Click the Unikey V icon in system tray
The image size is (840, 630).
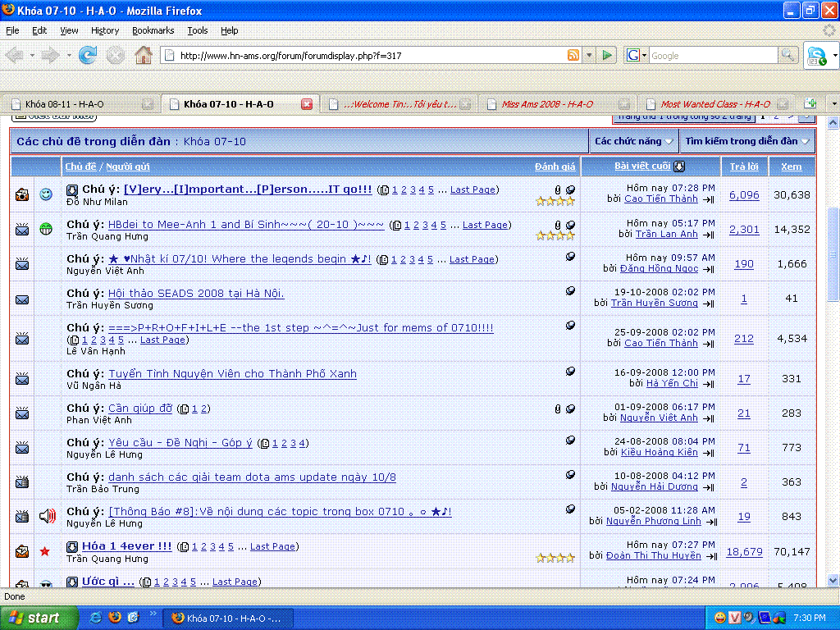click(x=734, y=618)
